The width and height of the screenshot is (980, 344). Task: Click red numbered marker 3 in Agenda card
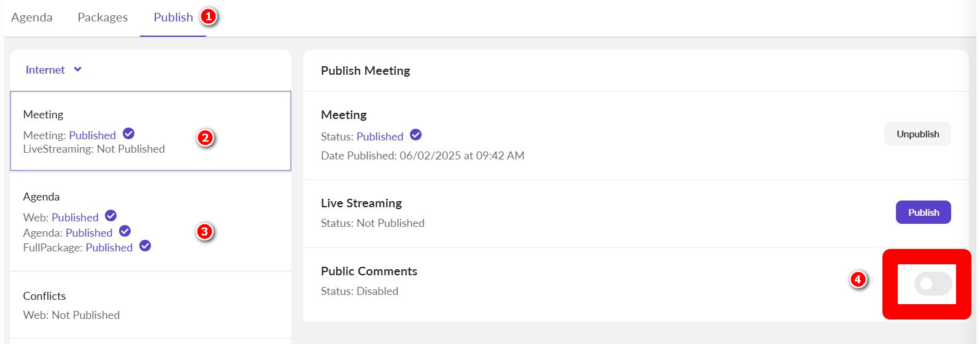coord(204,232)
